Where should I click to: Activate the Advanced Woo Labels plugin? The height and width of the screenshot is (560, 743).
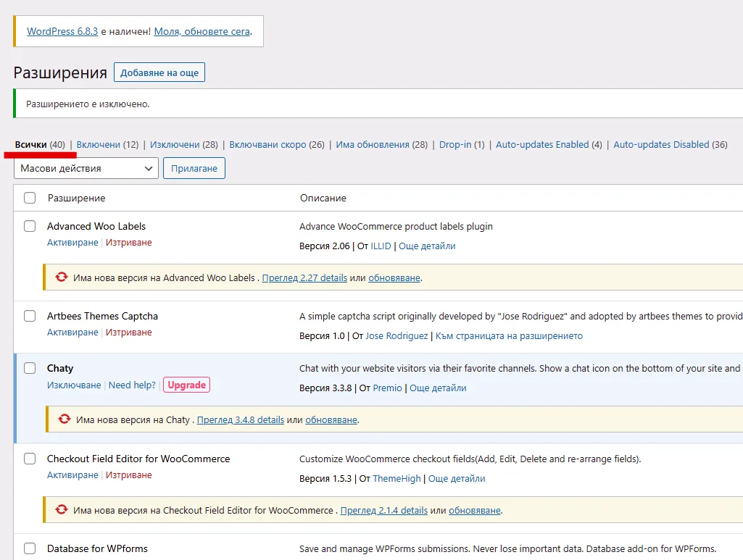pyautogui.click(x=72, y=243)
